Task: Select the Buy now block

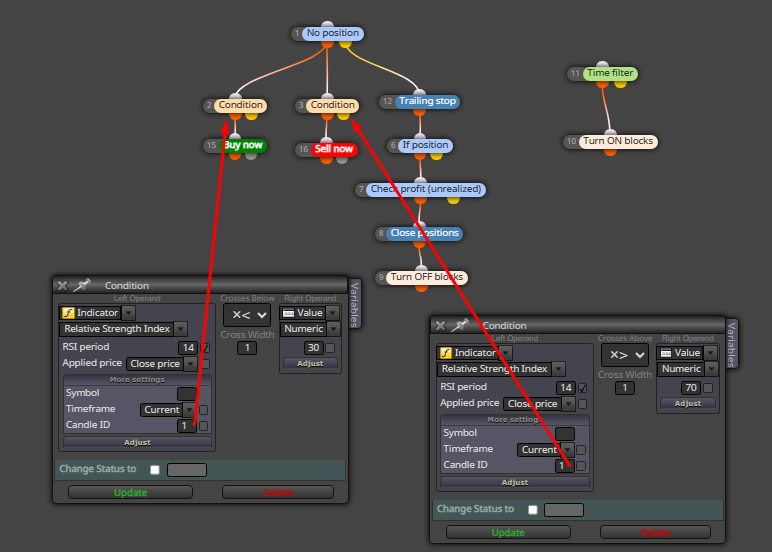Action: click(x=243, y=145)
